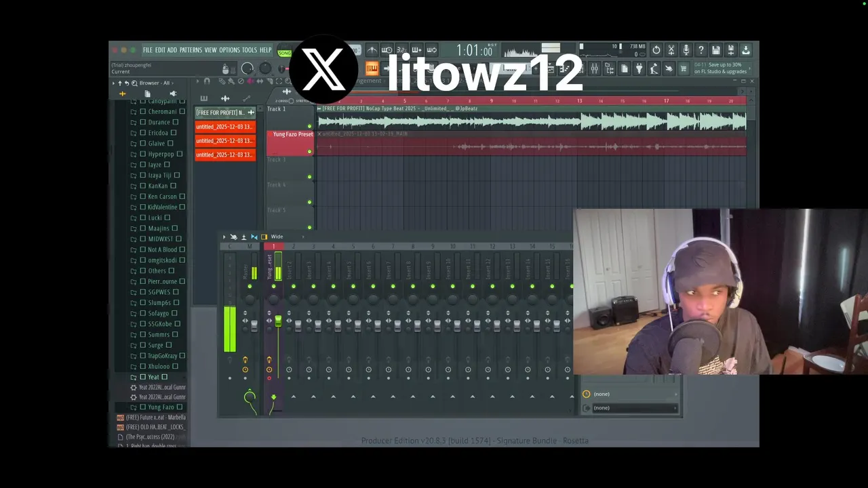Toggle the orange typing keyboard to piano icon
Image resolution: width=868 pixels, height=488 pixels.
[x=372, y=68]
